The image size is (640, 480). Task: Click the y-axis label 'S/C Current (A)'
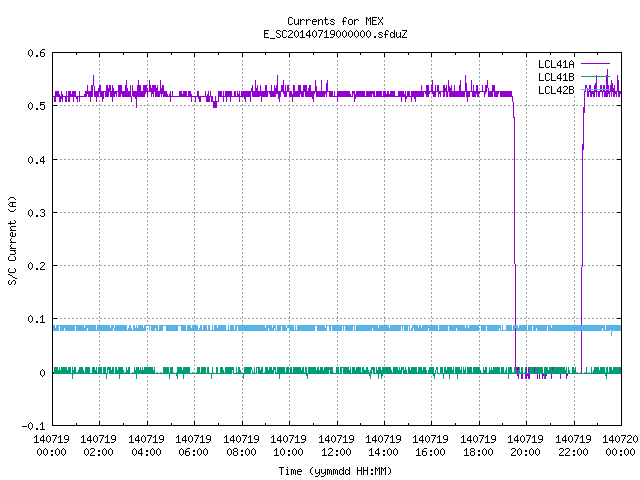coord(12,240)
